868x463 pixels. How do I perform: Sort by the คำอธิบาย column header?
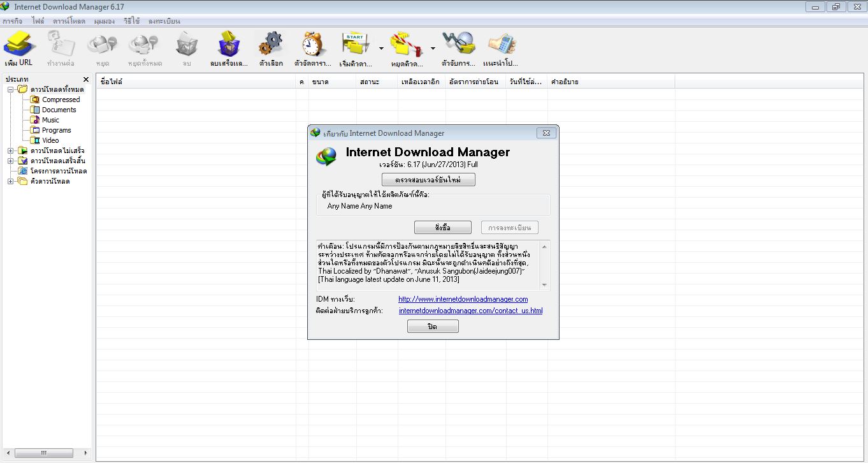pos(611,82)
